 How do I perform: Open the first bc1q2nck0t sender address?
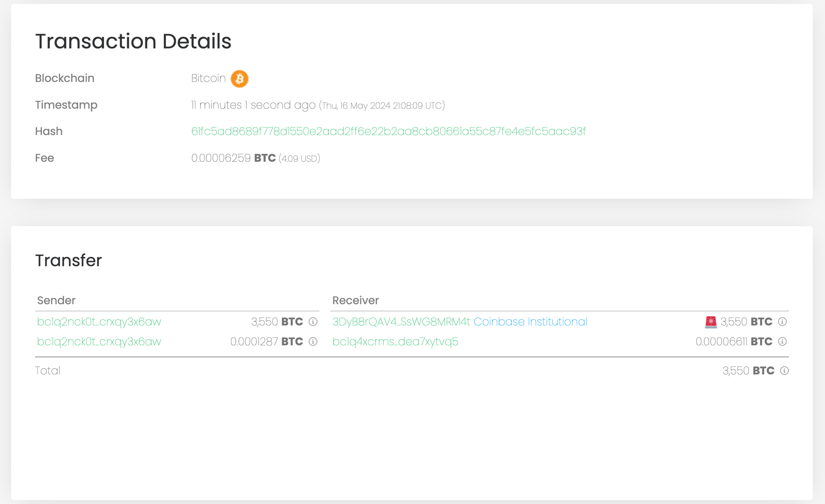coord(99,322)
